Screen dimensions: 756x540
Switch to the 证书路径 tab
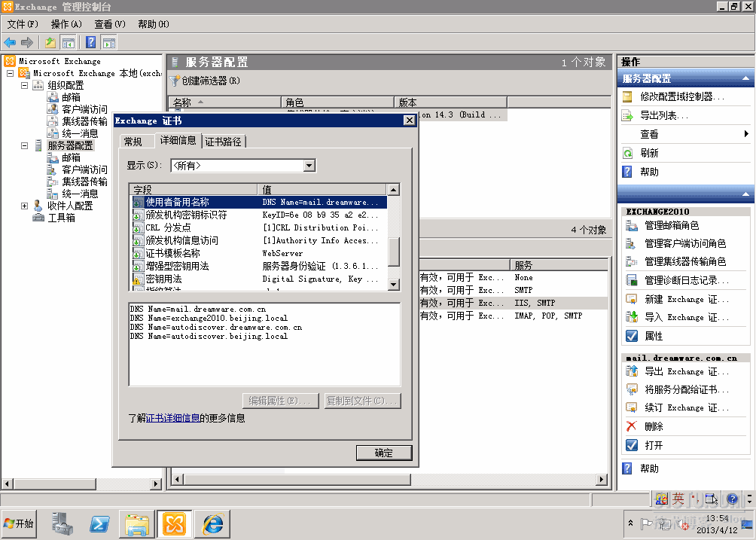click(x=223, y=142)
